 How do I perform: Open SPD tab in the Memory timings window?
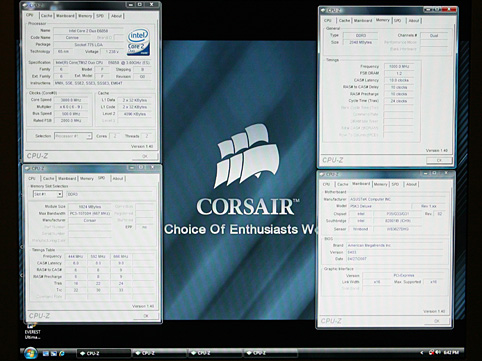pyautogui.click(x=398, y=21)
